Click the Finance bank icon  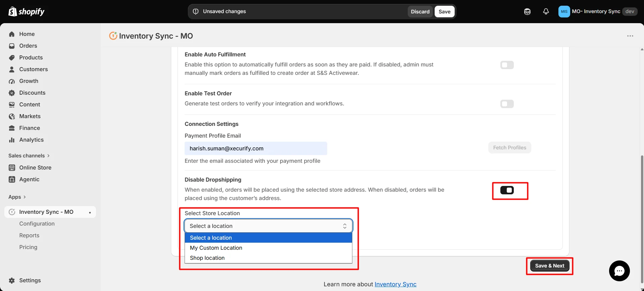coord(12,128)
